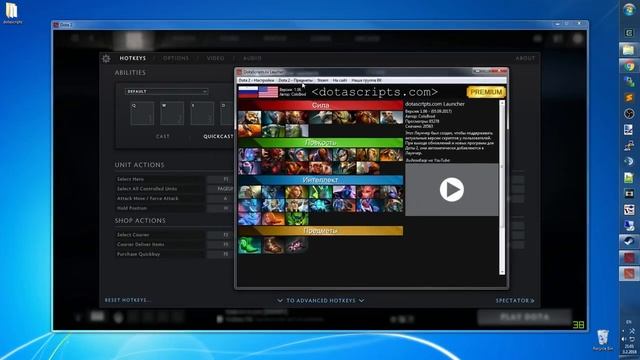This screenshot has width=640, height=360.
Task: Open Windows Explorer folder in taskbar
Action: pyautogui.click(x=629, y=50)
